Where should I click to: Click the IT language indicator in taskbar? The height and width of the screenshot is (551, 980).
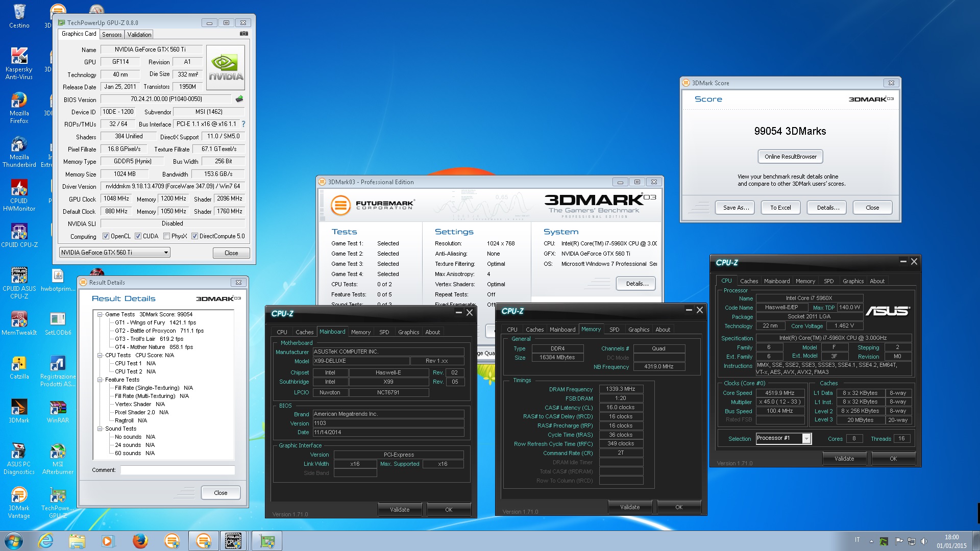click(x=857, y=540)
